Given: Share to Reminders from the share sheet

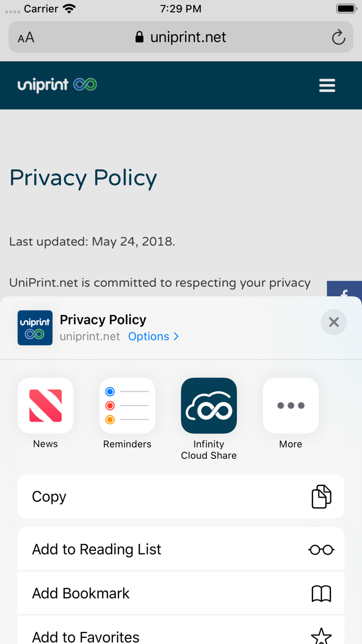Looking at the screenshot, I should point(127,405).
